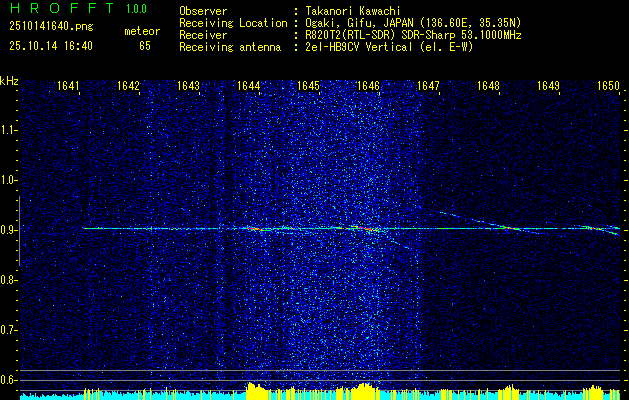The height and width of the screenshot is (400, 629).
Task: Click the Receiver R820T2(RTL-SDR) line
Action: (x=412, y=35)
